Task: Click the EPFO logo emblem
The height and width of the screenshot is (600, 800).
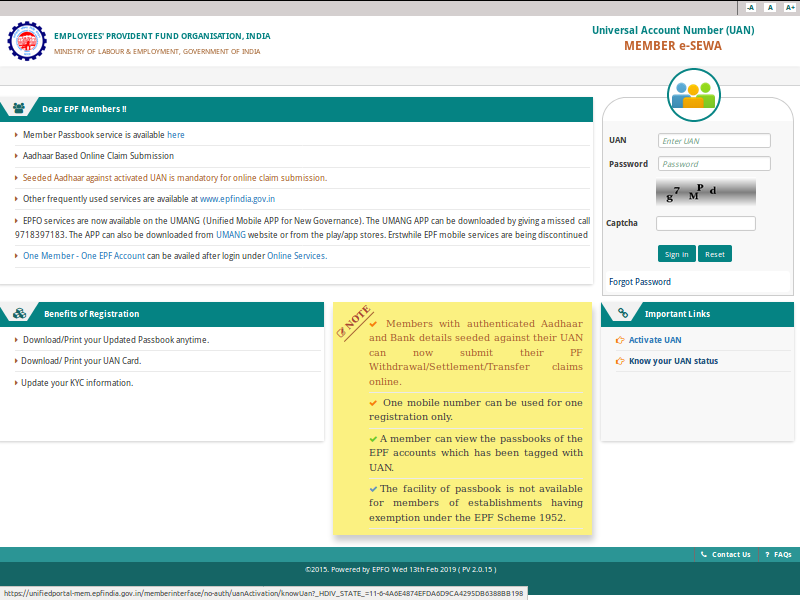Action: [28, 41]
